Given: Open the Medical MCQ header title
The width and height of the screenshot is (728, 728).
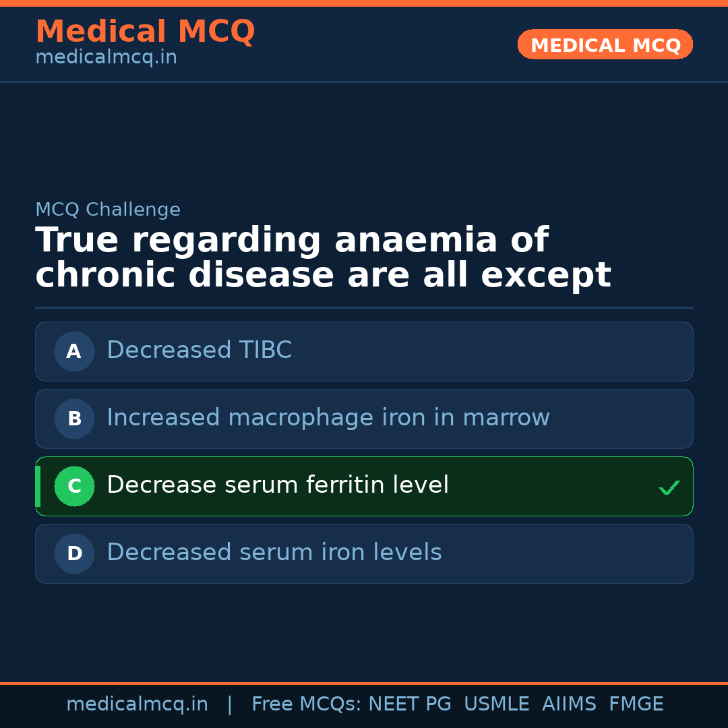Looking at the screenshot, I should (145, 32).
